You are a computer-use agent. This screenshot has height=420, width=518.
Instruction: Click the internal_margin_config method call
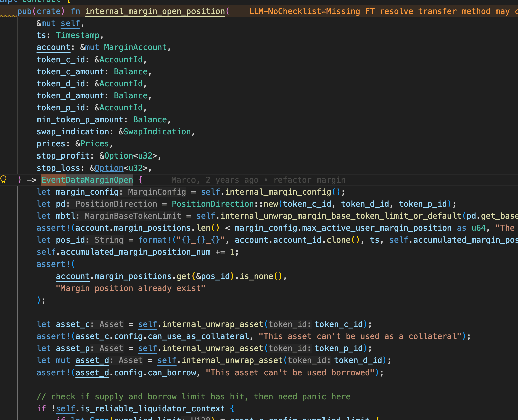pos(278,192)
